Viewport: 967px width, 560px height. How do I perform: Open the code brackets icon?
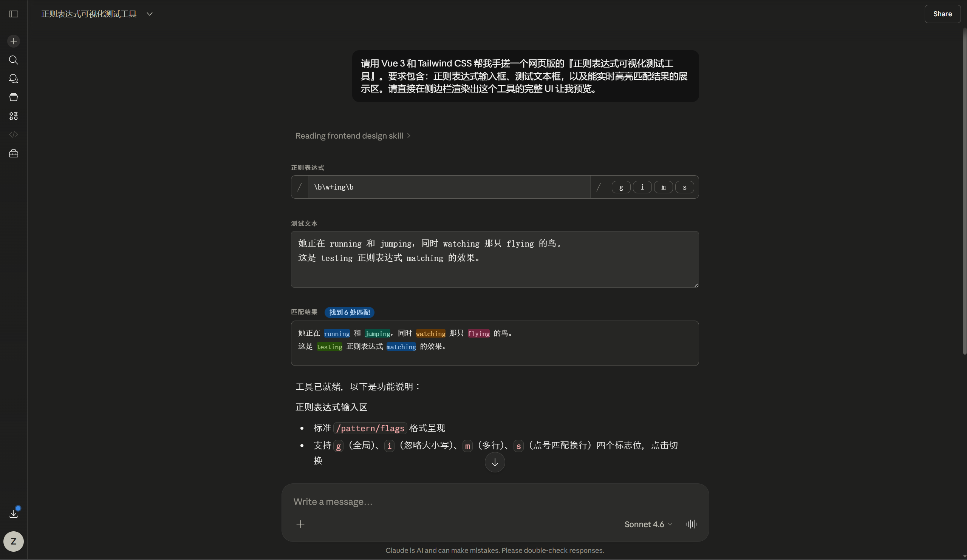click(x=14, y=134)
